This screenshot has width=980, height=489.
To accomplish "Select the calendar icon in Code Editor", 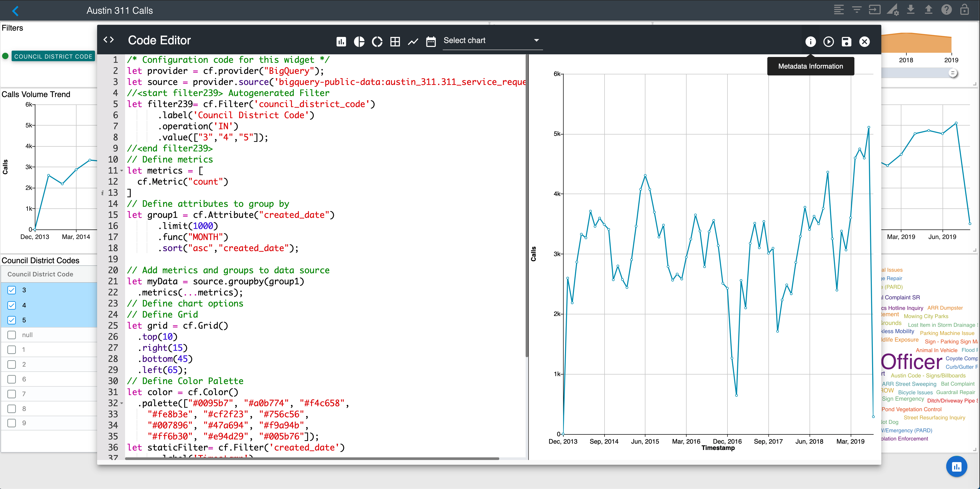I will click(431, 41).
